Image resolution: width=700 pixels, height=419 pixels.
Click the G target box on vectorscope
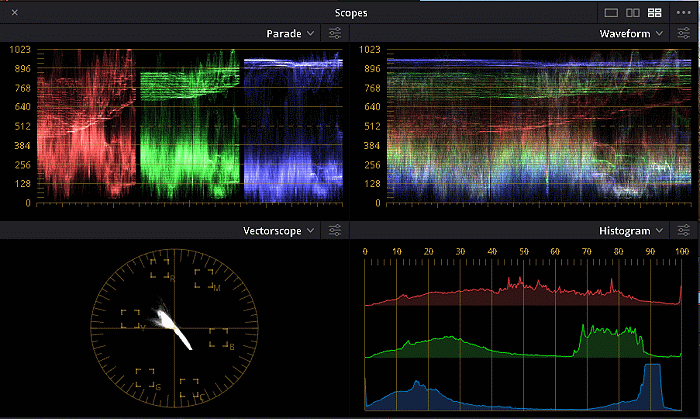(145, 378)
